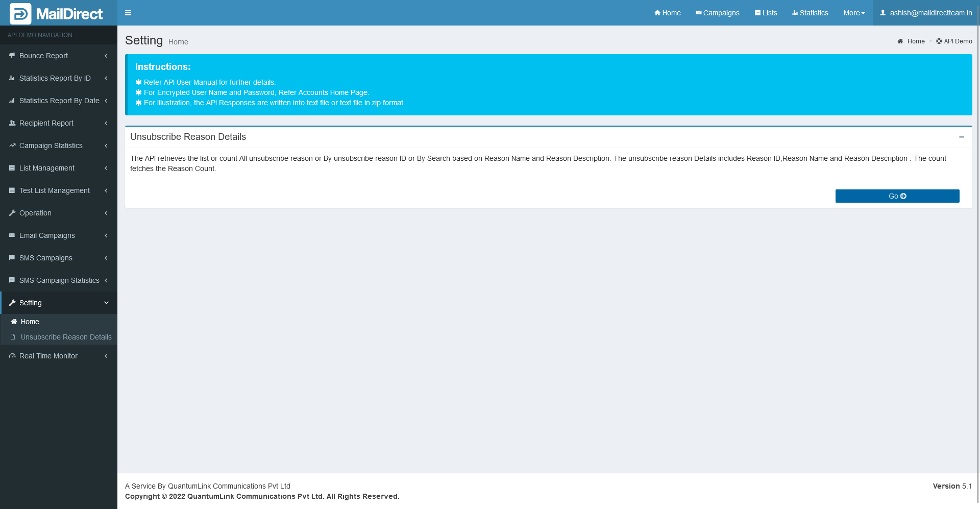Toggle the sidebar hamburger menu icon

click(128, 13)
